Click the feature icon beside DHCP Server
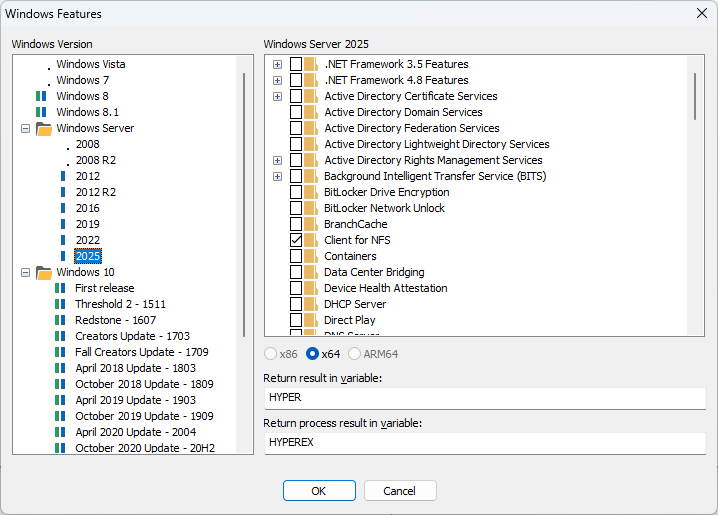The image size is (718, 515). [x=311, y=304]
